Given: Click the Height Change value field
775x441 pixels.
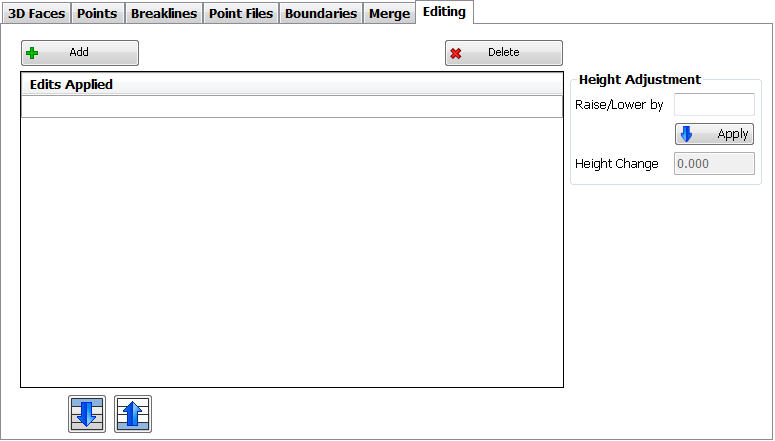Looking at the screenshot, I should coord(714,164).
